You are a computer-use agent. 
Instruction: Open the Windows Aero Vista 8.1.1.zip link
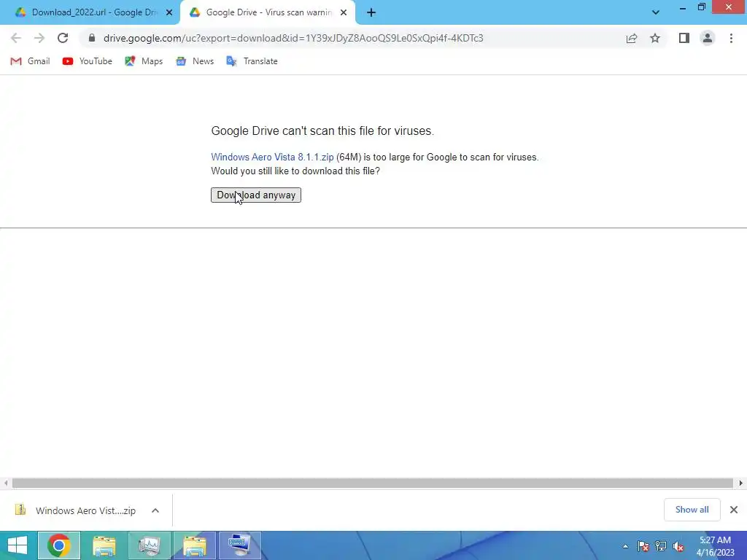tap(272, 157)
